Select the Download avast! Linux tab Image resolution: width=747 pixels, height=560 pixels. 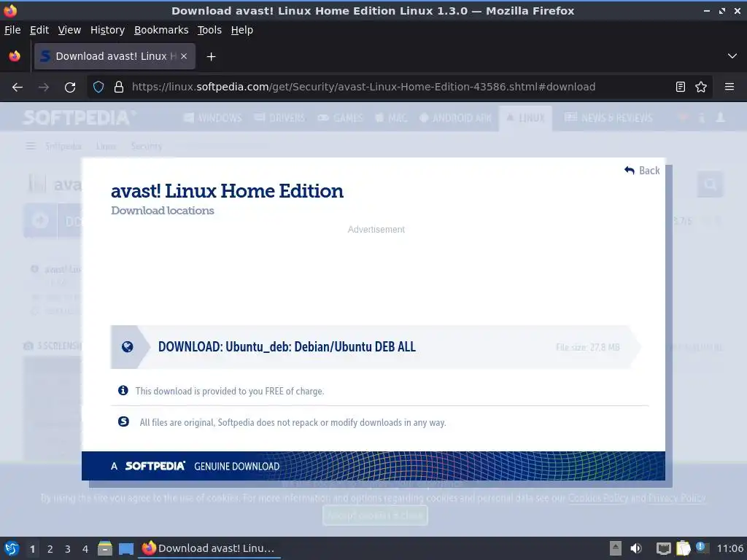click(x=115, y=56)
